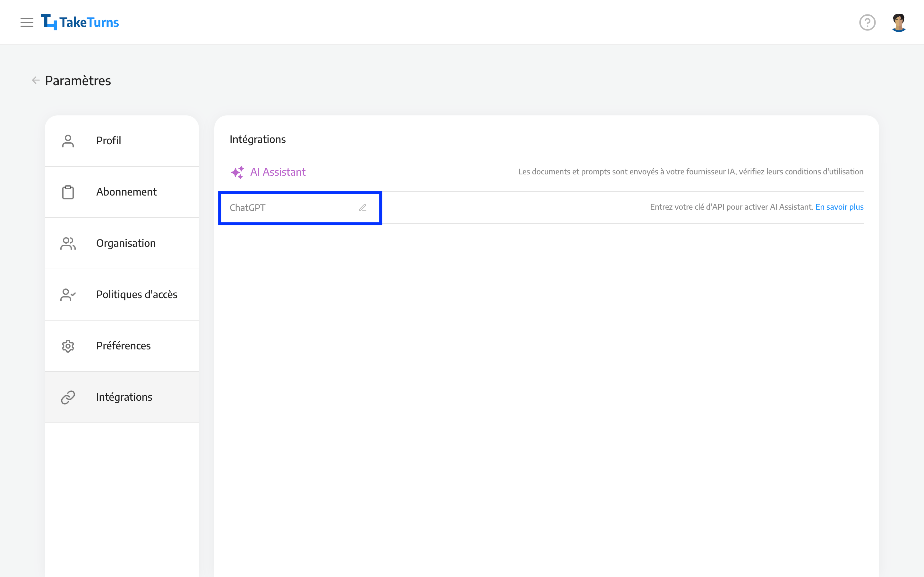
Task: Click the AI Assistant sparkles icon
Action: pos(237,171)
